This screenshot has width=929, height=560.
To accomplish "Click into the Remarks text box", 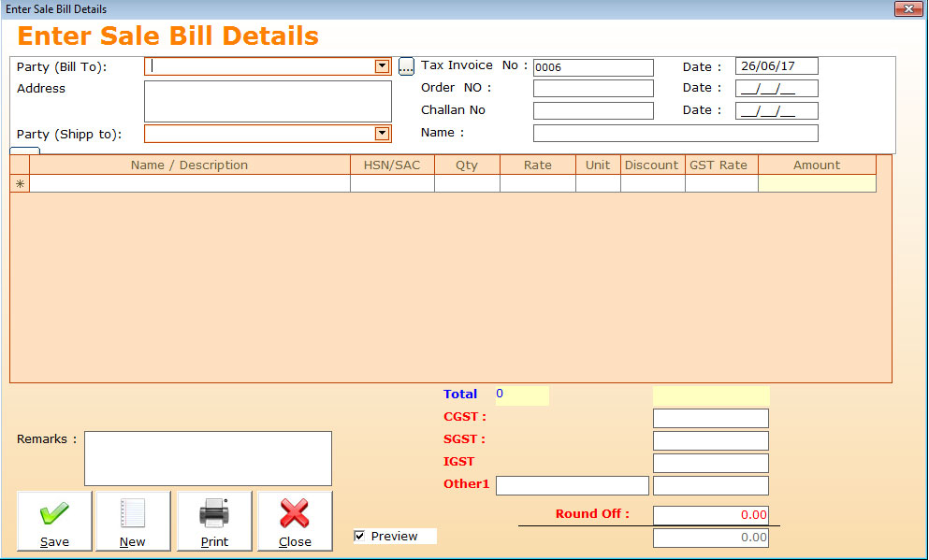I will (x=208, y=458).
